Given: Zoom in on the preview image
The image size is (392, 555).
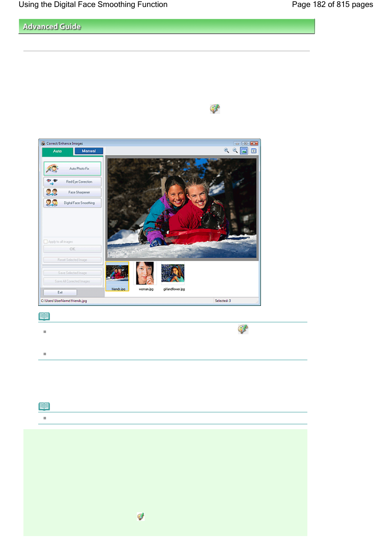Looking at the screenshot, I should [x=226, y=151].
